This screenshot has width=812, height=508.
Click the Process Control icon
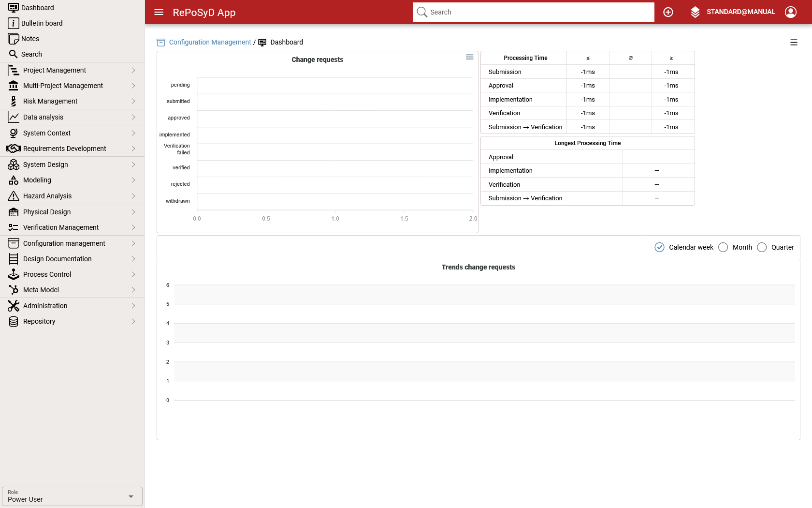[x=14, y=274]
